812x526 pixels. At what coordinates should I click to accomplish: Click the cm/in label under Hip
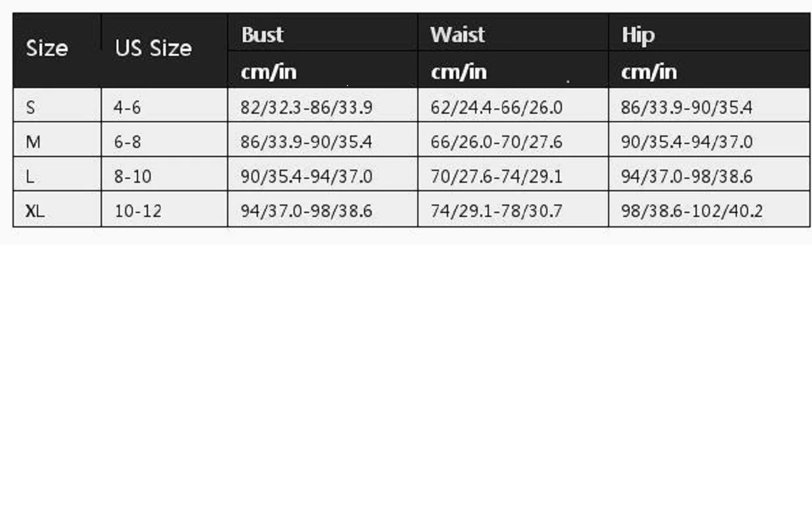pos(649,72)
